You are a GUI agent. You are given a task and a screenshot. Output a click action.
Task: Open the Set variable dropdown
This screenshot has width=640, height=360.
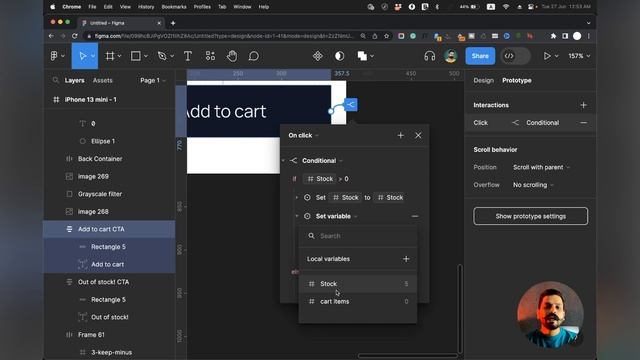click(336, 216)
